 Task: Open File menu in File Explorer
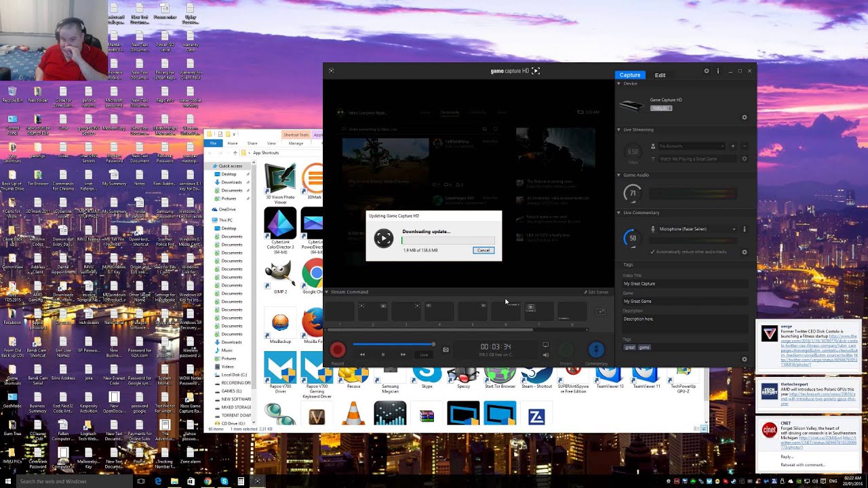(213, 143)
